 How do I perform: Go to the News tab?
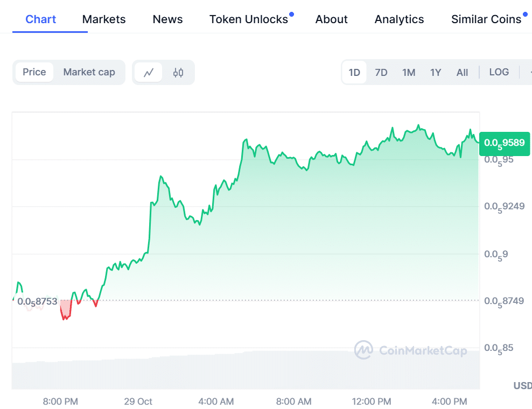click(x=167, y=19)
